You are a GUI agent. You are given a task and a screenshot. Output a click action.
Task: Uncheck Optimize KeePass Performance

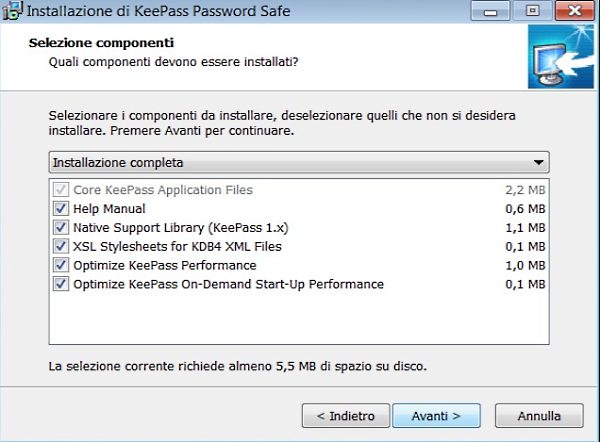[x=61, y=266]
